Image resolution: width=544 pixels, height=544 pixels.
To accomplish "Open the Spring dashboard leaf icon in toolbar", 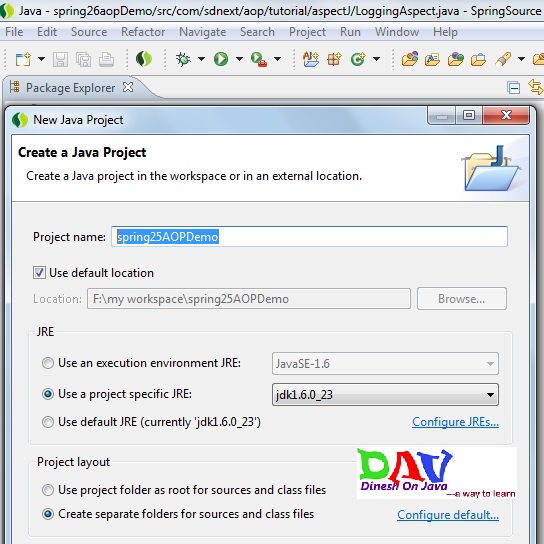I will (143, 59).
